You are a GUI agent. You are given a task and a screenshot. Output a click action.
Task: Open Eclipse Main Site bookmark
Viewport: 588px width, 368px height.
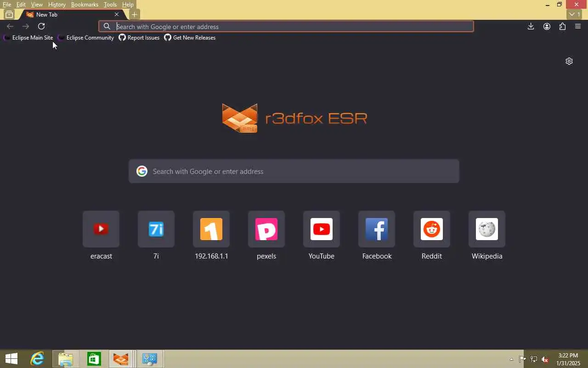point(28,38)
